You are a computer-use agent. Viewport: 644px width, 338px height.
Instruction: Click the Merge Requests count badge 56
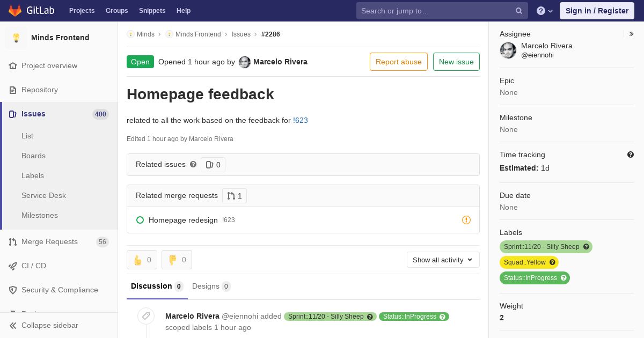103,242
